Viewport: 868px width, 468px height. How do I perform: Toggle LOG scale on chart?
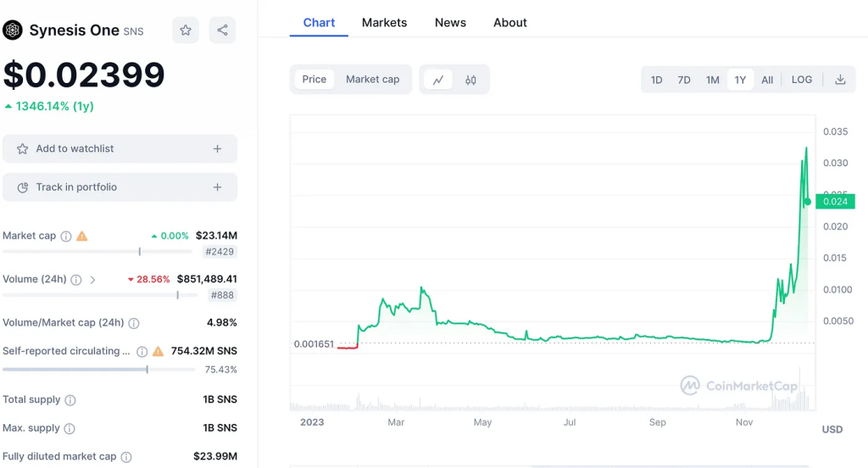[x=802, y=80]
